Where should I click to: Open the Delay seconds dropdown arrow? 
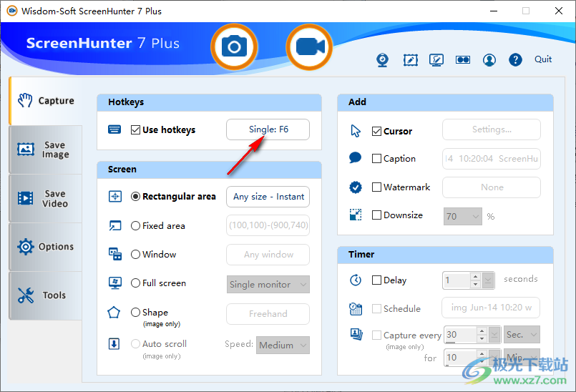pos(488,280)
